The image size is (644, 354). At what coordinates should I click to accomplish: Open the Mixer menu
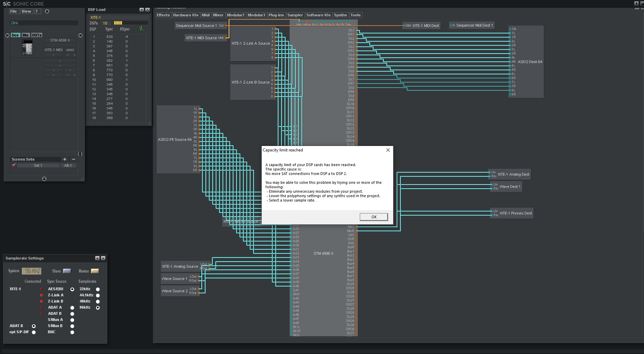coord(218,15)
